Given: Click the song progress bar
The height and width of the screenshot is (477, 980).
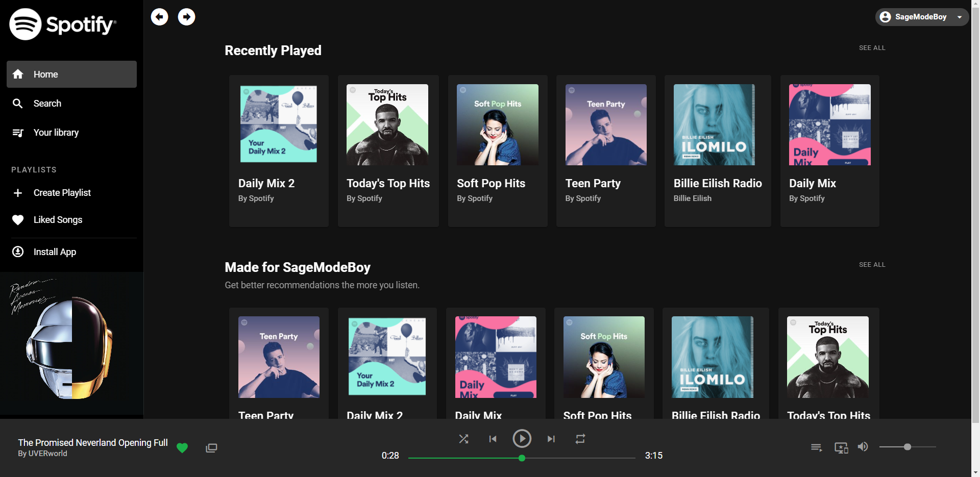Looking at the screenshot, I should tap(522, 458).
